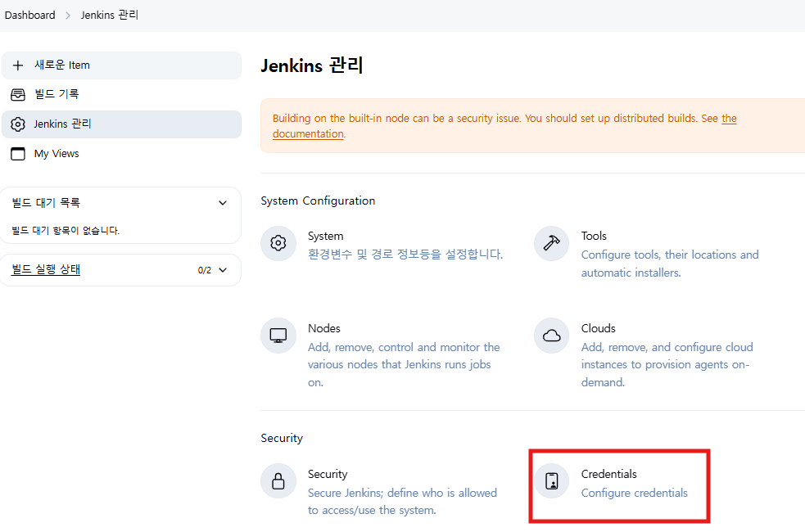Open the System configuration title
This screenshot has width=805, height=532.
[x=325, y=236]
